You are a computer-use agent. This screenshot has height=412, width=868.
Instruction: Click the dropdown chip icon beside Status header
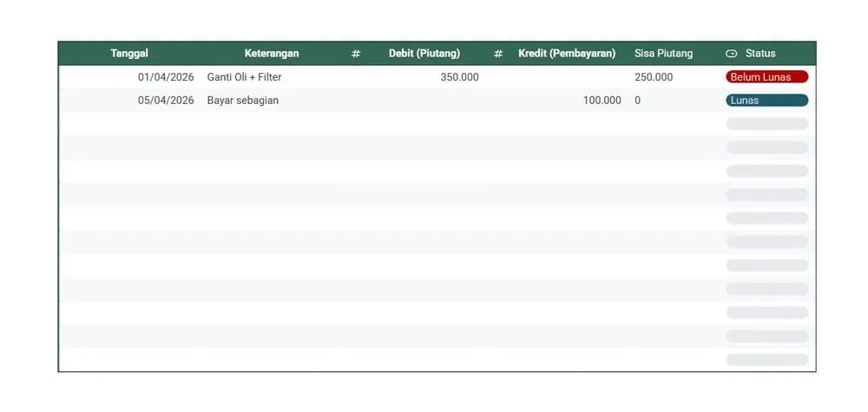(731, 54)
